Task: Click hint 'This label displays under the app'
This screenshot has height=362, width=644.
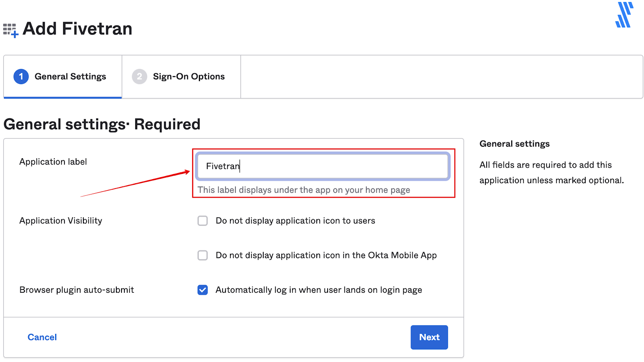Action: (304, 190)
